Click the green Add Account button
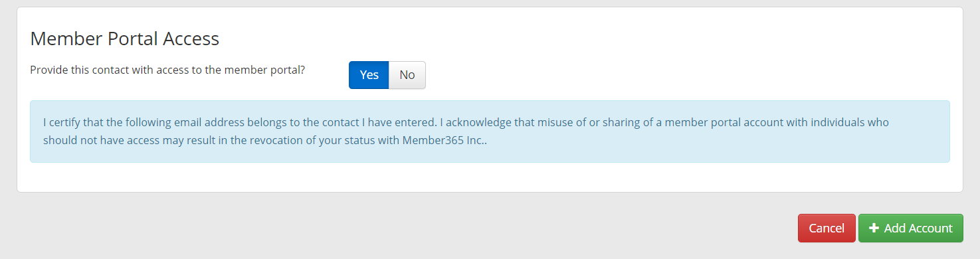The width and height of the screenshot is (980, 259). [910, 228]
